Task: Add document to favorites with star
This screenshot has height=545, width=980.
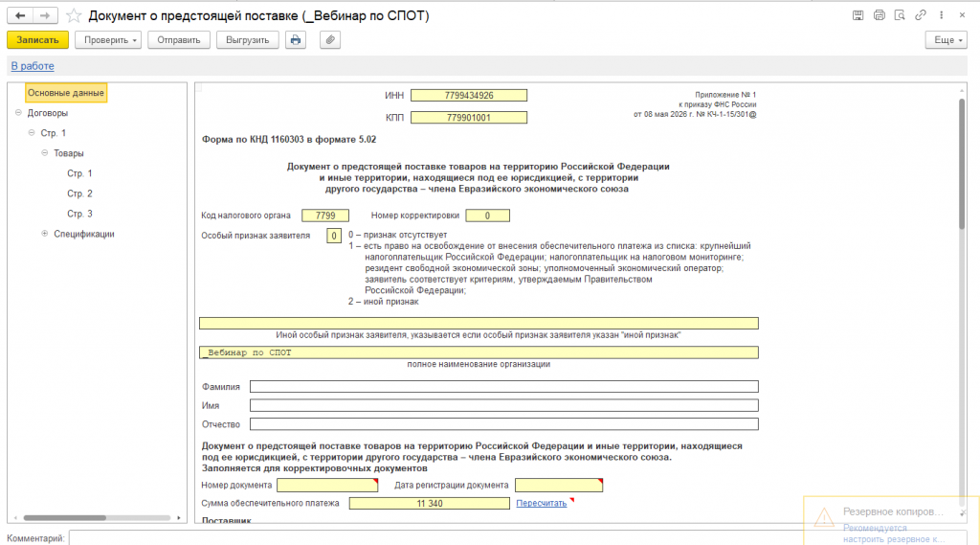Action: click(x=74, y=15)
